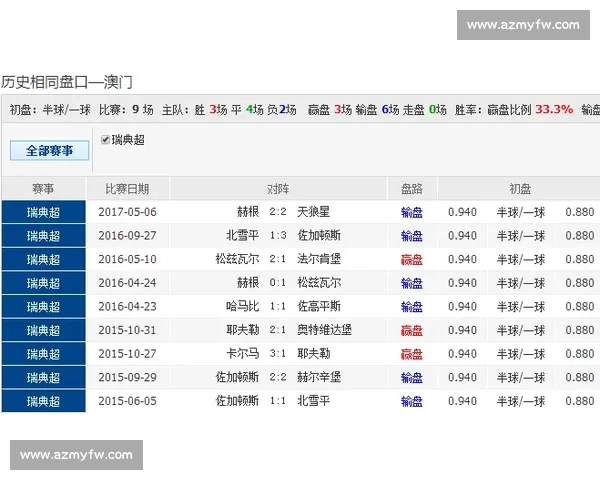
Task: Click the 初盘 column header
Action: click(x=519, y=189)
